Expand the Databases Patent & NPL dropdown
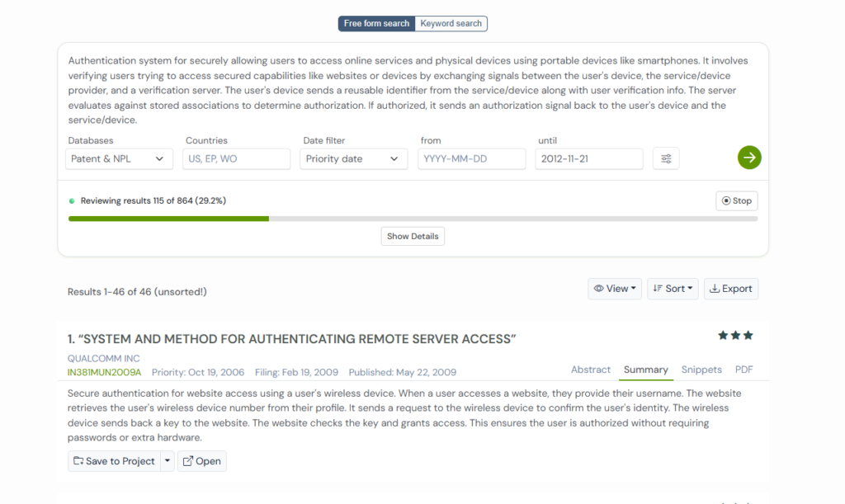This screenshot has height=504, width=845. click(x=119, y=158)
